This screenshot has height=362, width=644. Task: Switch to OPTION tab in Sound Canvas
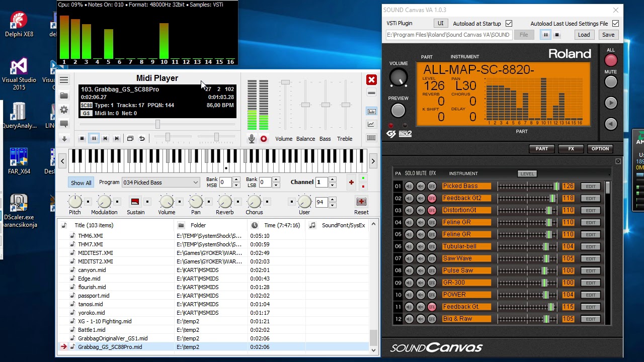[x=600, y=149]
